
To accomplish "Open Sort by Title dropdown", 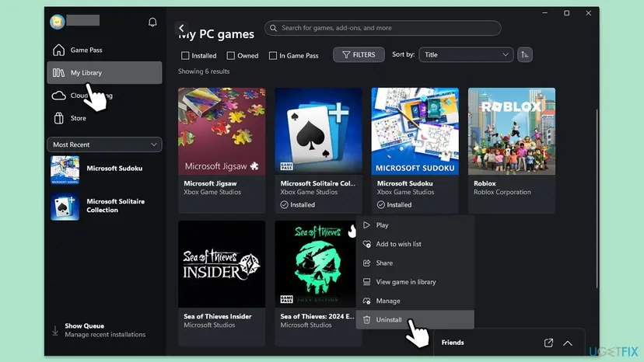I will [x=466, y=54].
